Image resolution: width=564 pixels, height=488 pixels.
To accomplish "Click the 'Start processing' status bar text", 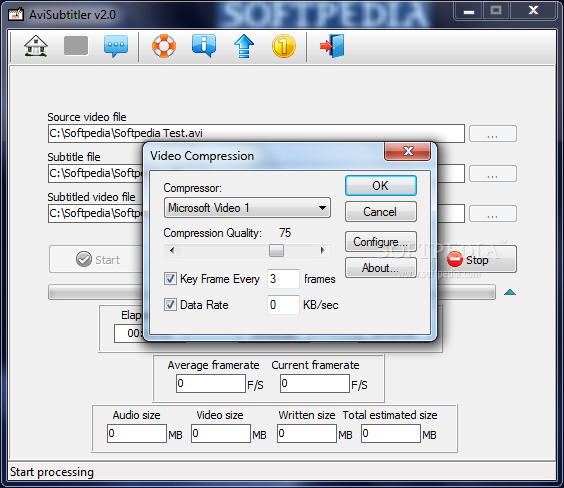I will point(52,472).
